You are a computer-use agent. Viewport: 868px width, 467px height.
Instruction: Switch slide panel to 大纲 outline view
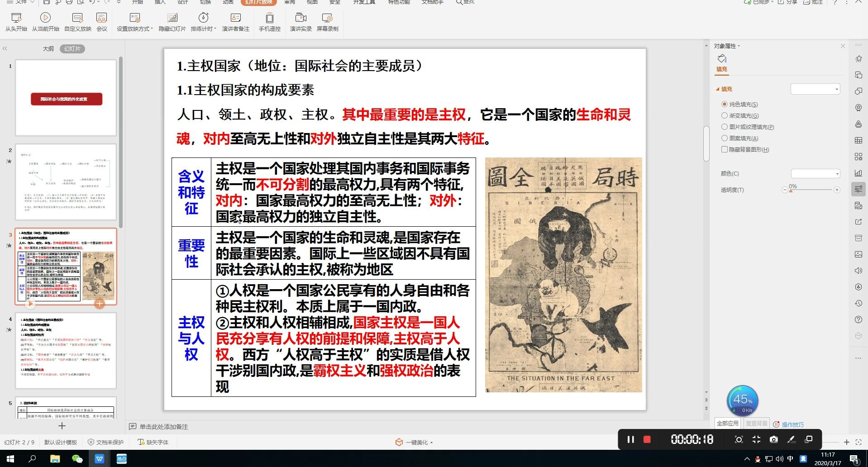coord(48,48)
